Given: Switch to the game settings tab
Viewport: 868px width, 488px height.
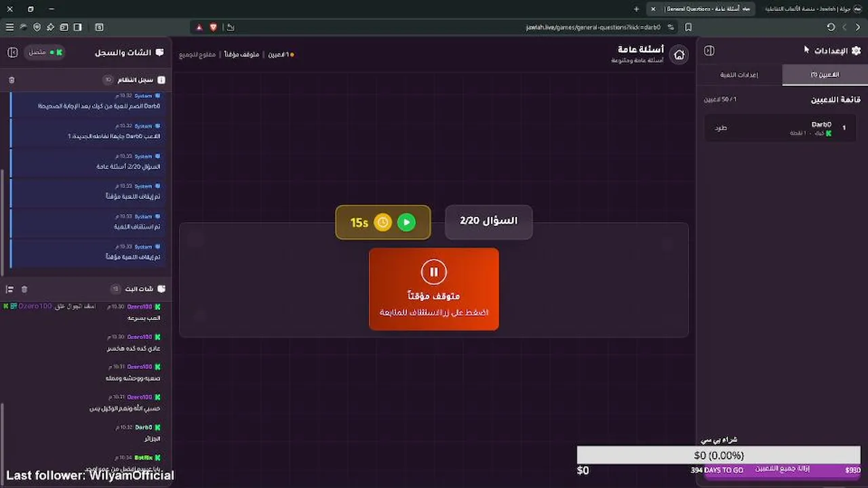Looking at the screenshot, I should coord(739,75).
